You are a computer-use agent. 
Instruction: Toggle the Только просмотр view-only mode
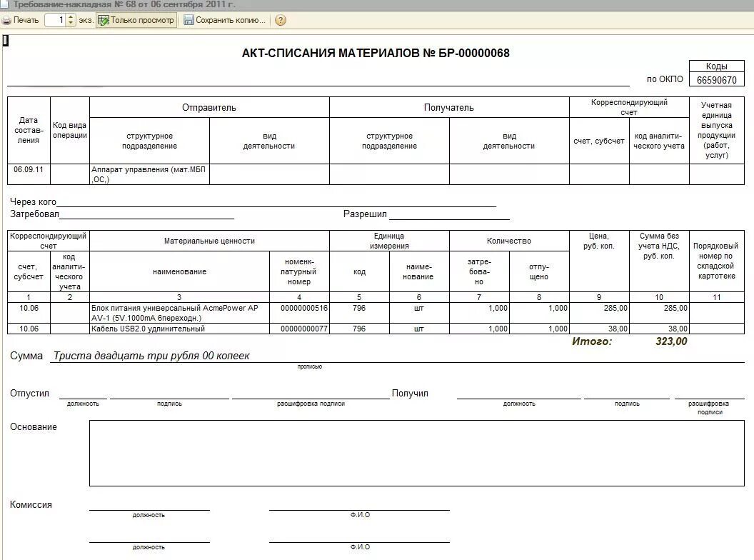[136, 20]
